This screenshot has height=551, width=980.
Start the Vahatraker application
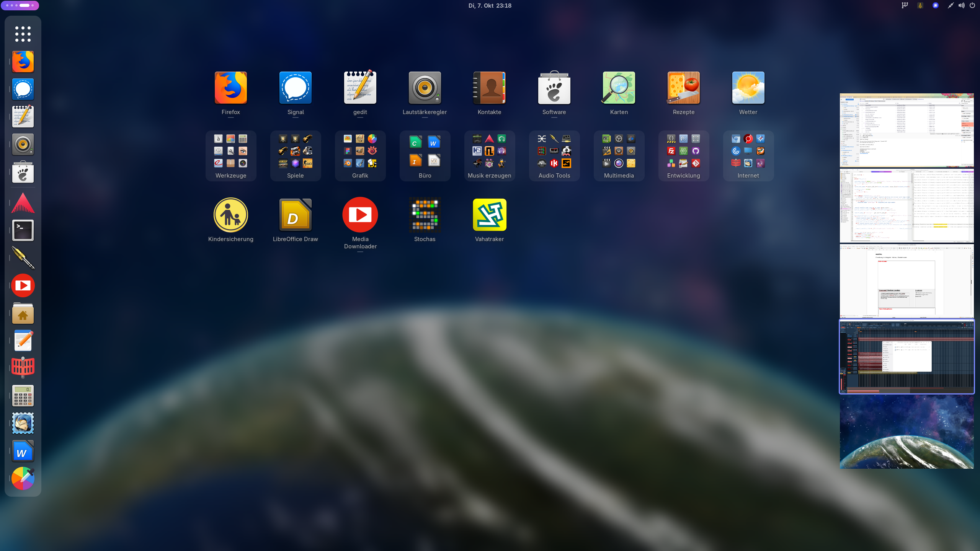(x=489, y=215)
